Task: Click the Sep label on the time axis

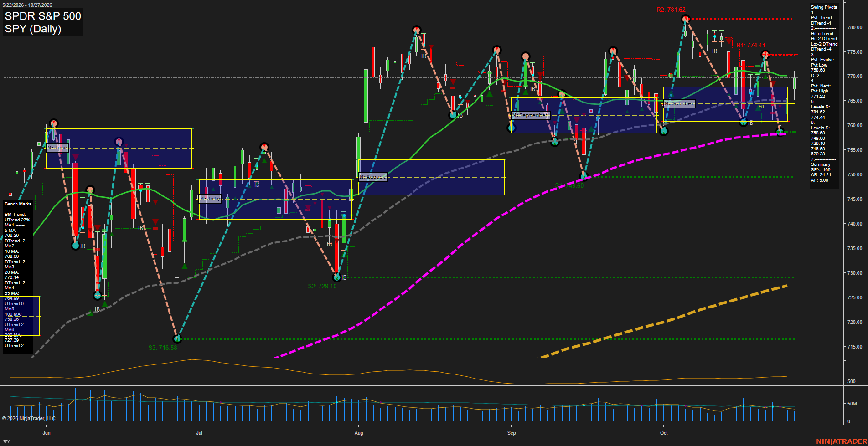Action: [511, 433]
